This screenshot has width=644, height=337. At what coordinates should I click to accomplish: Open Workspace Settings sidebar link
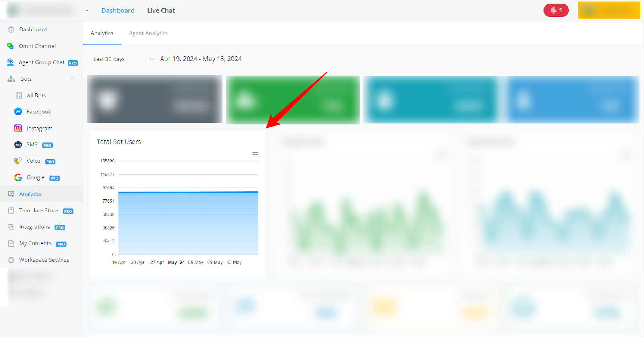coord(44,260)
